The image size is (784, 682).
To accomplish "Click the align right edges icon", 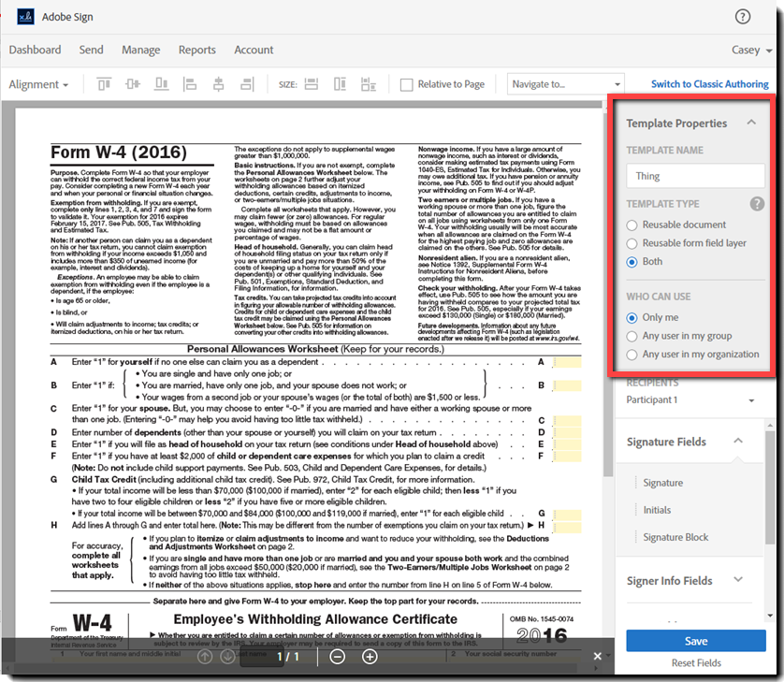I will coord(247,84).
